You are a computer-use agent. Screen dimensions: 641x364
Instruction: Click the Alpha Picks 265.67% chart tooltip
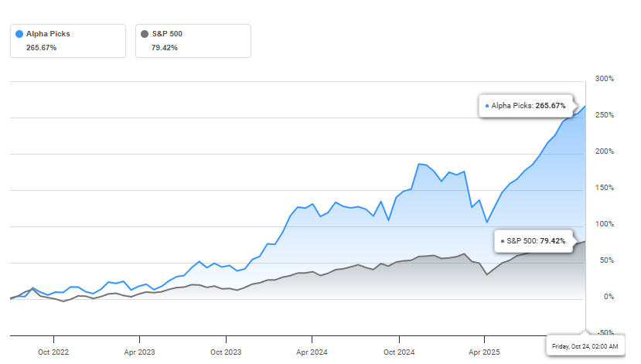tap(526, 106)
